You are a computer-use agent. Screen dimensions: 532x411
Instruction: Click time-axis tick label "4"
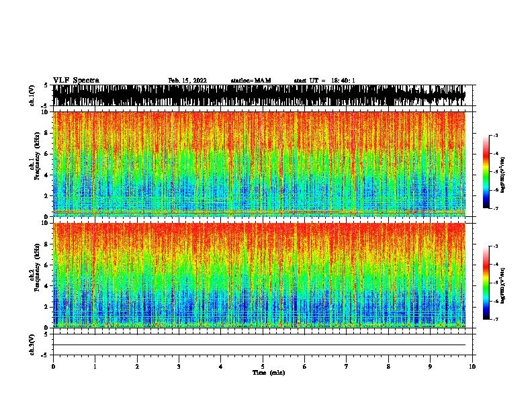tap(221, 367)
